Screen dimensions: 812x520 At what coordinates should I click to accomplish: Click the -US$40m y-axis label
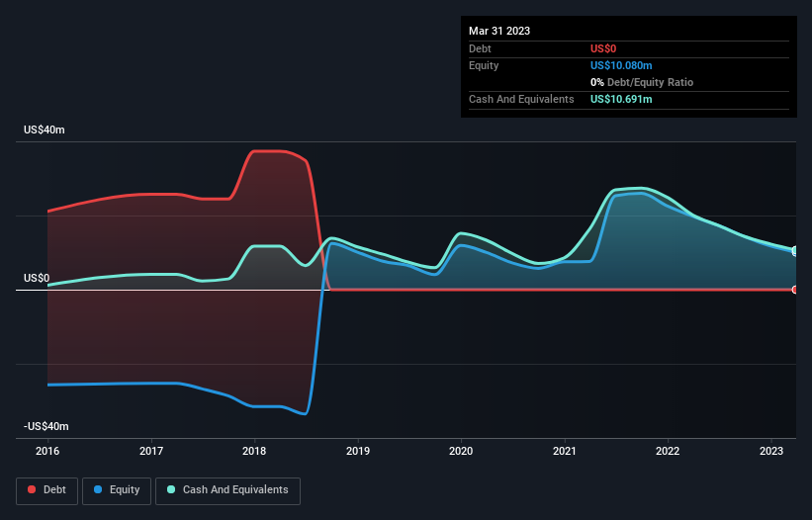(46, 426)
